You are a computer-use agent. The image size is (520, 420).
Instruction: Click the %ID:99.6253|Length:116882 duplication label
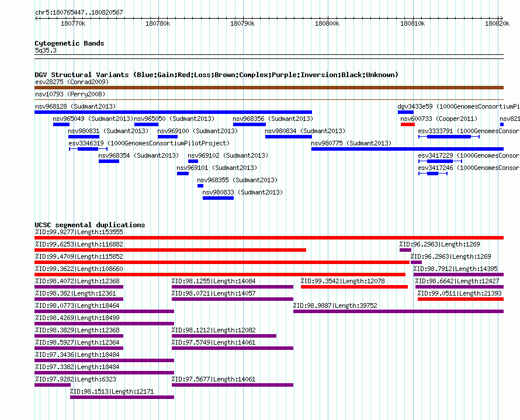click(x=79, y=244)
